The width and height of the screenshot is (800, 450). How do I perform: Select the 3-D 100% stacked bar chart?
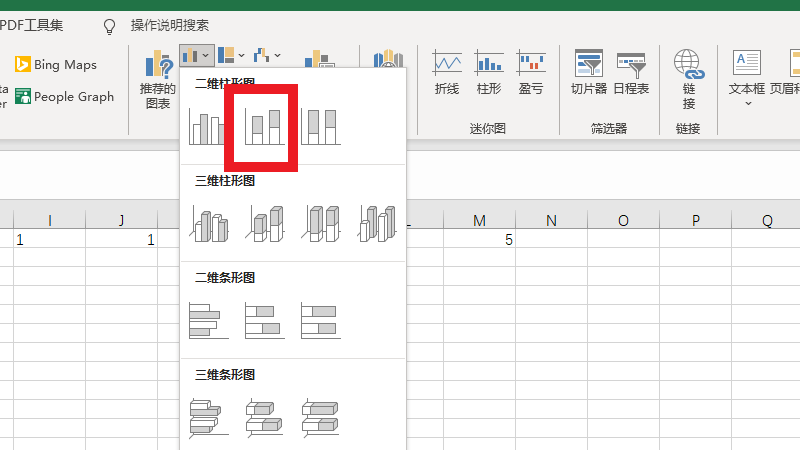click(321, 416)
